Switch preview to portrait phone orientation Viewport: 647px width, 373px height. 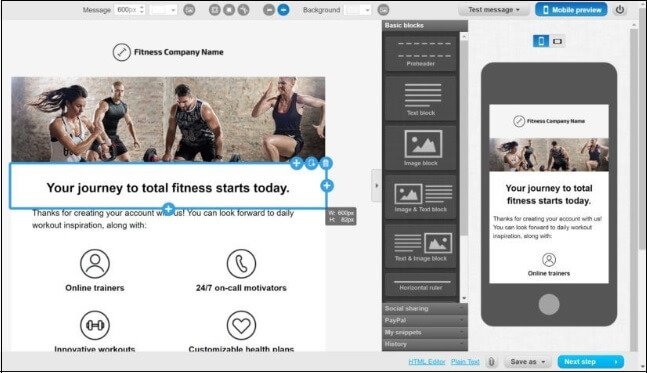[541, 41]
